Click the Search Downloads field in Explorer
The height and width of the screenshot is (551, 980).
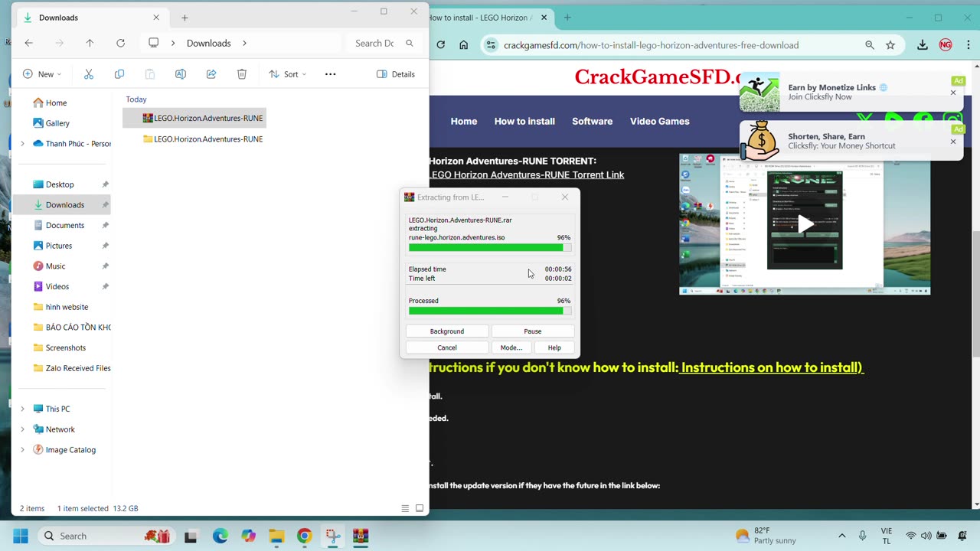pos(383,44)
